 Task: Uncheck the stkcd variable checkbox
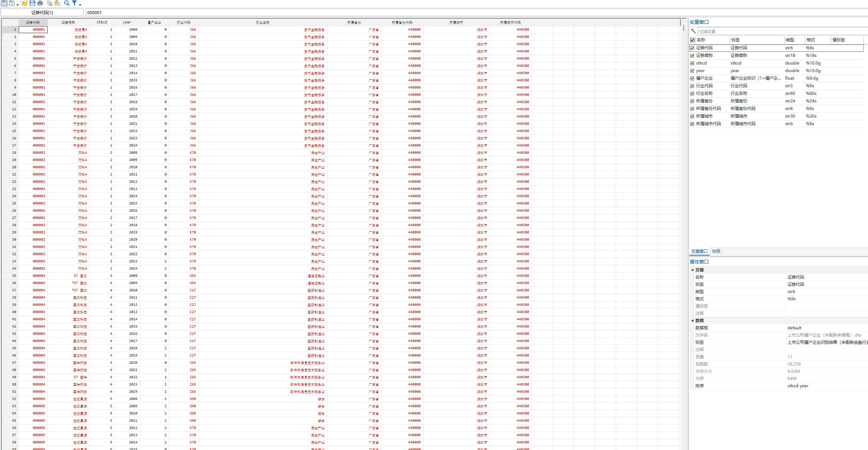tap(692, 63)
